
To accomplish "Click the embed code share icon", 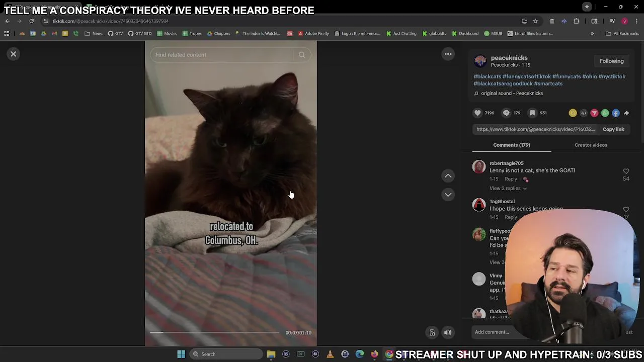I will 584,113.
